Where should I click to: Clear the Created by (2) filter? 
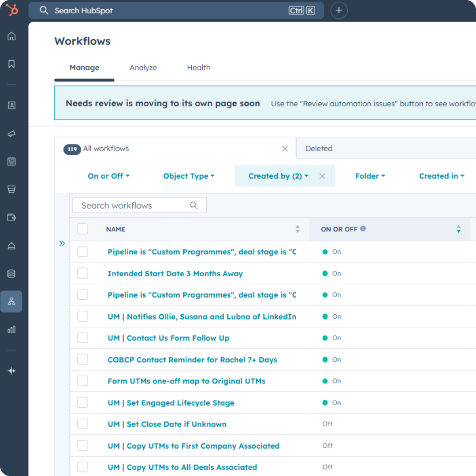tap(322, 176)
